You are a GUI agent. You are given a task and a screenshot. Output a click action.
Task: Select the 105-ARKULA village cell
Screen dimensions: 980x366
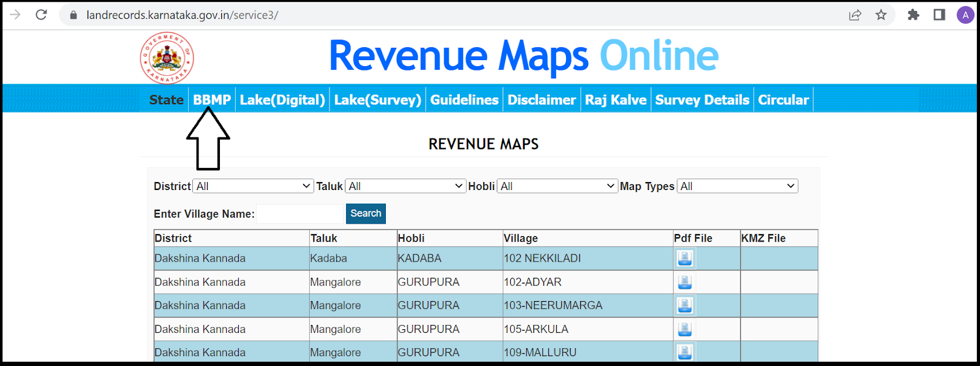[x=588, y=329]
